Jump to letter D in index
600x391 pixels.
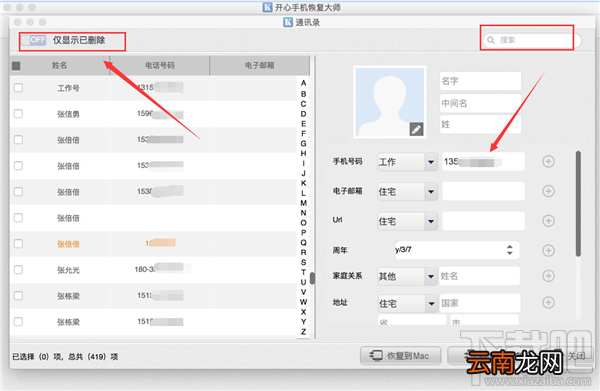click(x=303, y=114)
